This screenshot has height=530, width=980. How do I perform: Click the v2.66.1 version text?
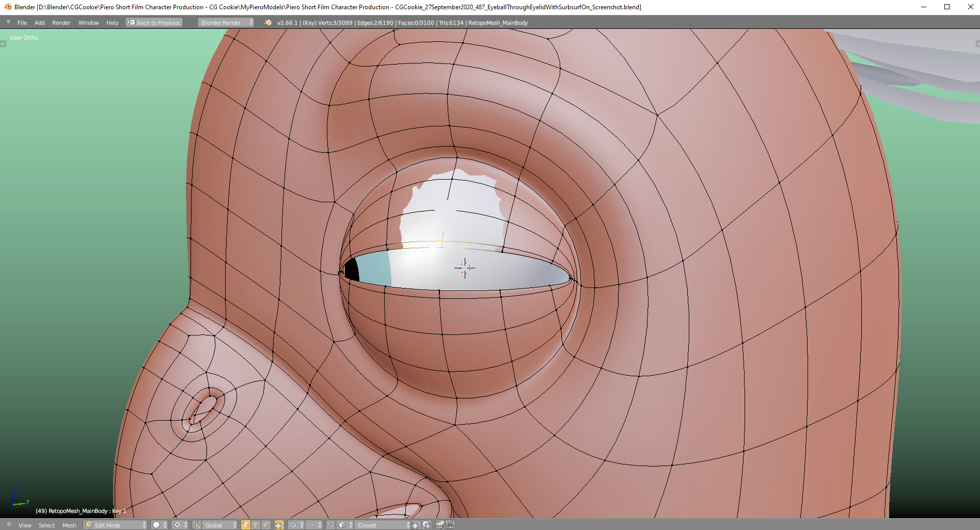[x=288, y=23]
